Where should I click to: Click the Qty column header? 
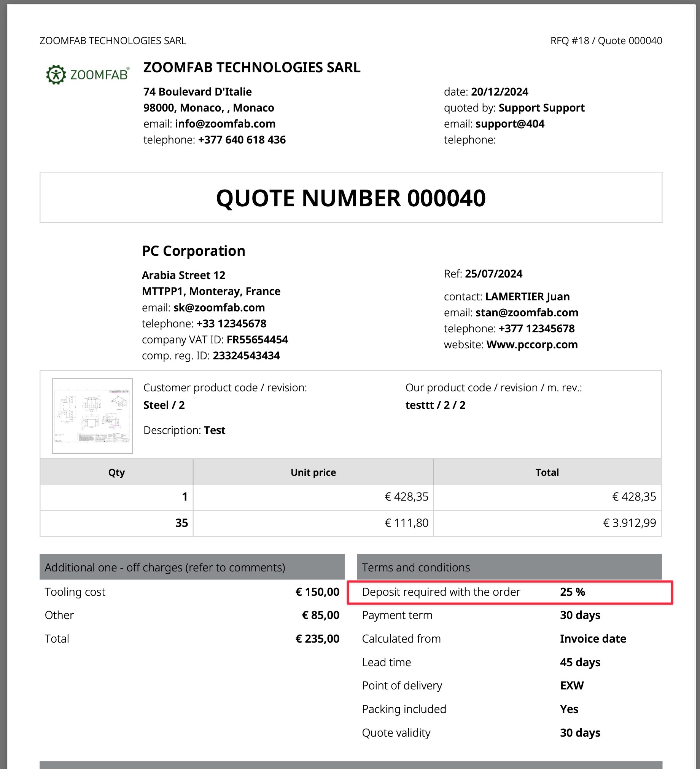click(x=116, y=472)
